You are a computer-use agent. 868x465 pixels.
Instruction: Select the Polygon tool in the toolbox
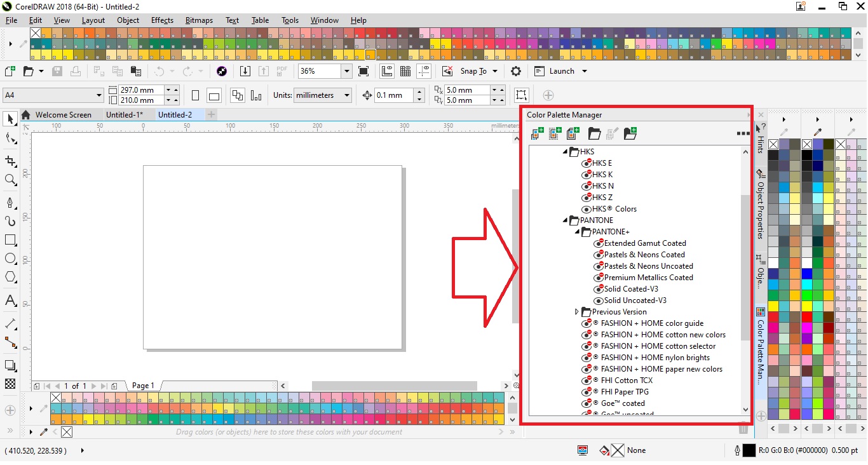[x=10, y=277]
